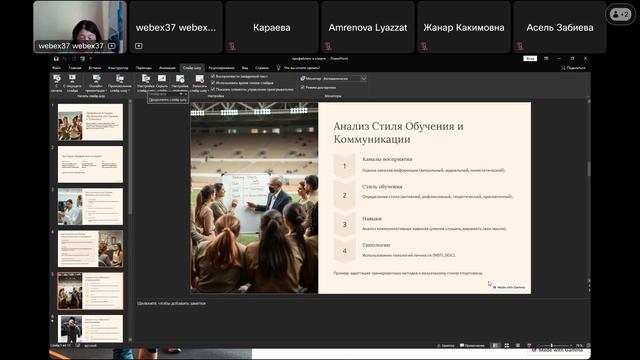Click the white Sign in button
The width and height of the screenshot is (640, 360).
(x=530, y=59)
